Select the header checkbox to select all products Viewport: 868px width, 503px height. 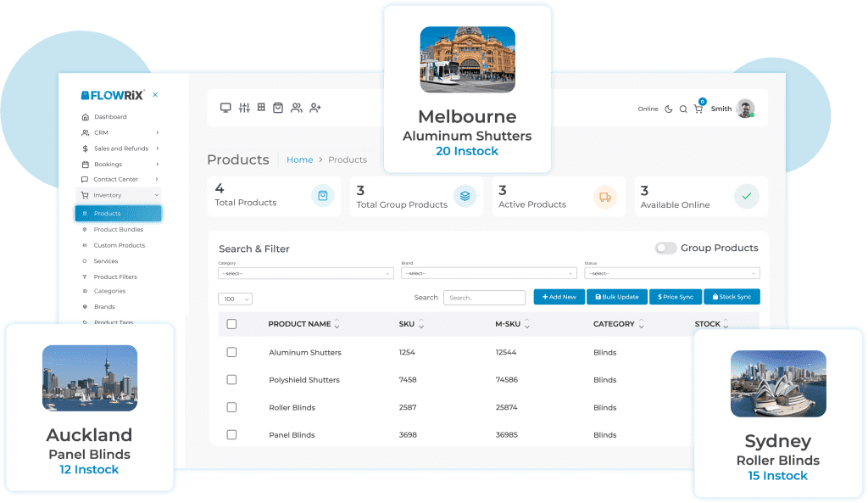click(x=231, y=324)
